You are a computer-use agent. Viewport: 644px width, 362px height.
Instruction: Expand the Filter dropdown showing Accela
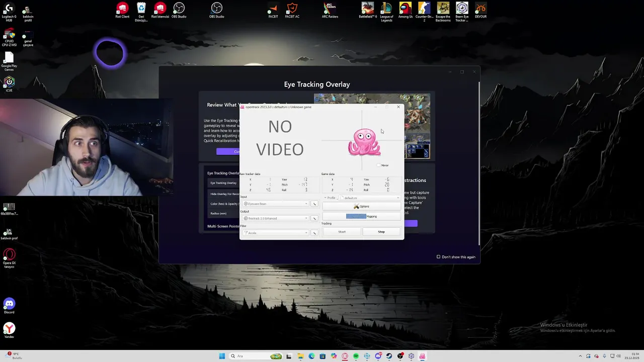(275, 233)
